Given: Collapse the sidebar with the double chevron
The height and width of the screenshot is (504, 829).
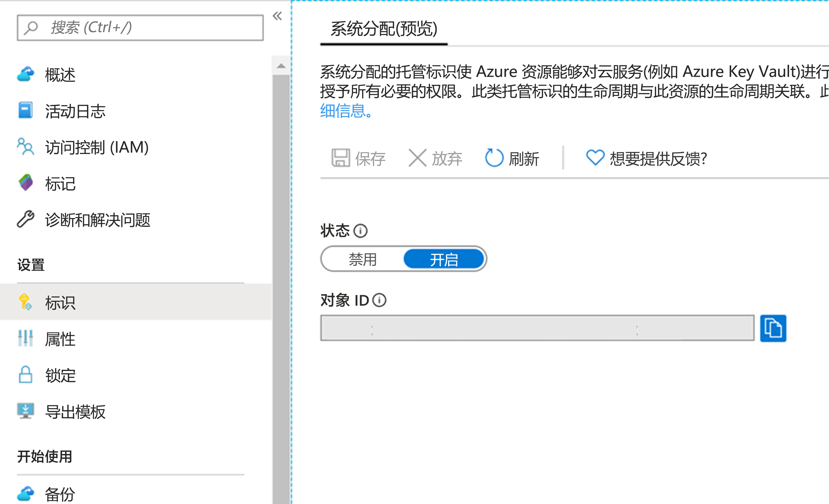Looking at the screenshot, I should pos(277,16).
